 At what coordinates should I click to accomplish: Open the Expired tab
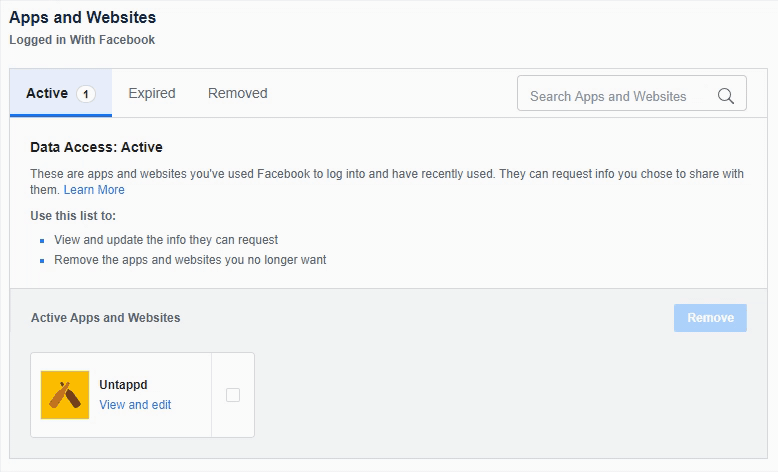[152, 93]
